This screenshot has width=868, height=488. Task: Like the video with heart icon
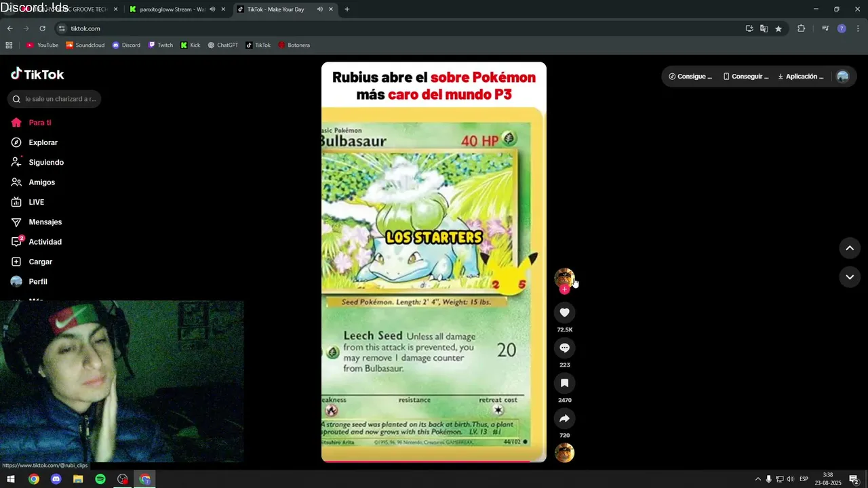click(x=564, y=312)
